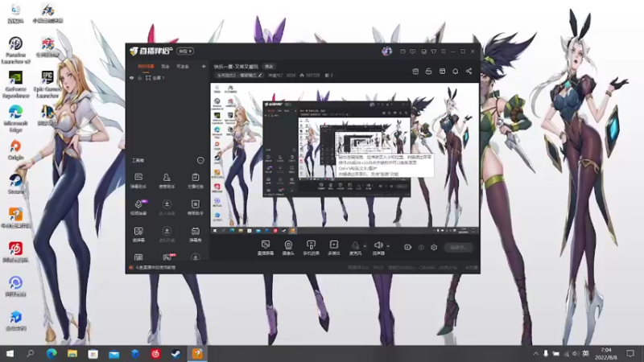Image resolution: width=644 pixels, height=362 pixels.
Task: Open the action center notification icon
Action: [x=630, y=354]
